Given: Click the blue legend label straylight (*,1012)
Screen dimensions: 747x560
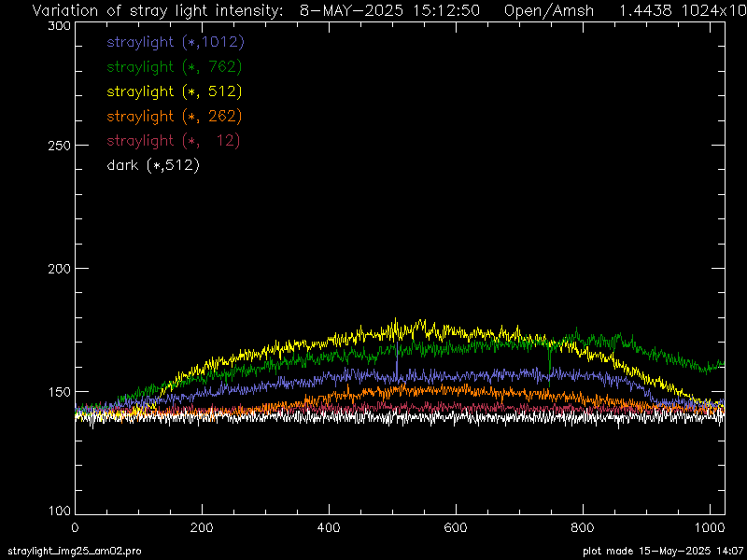Looking at the screenshot, I should [176, 42].
